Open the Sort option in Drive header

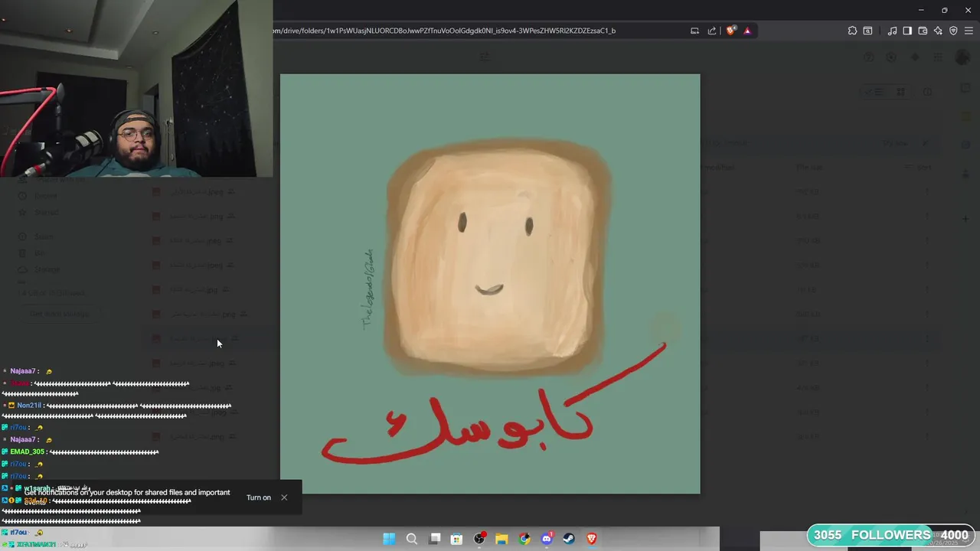tap(920, 167)
